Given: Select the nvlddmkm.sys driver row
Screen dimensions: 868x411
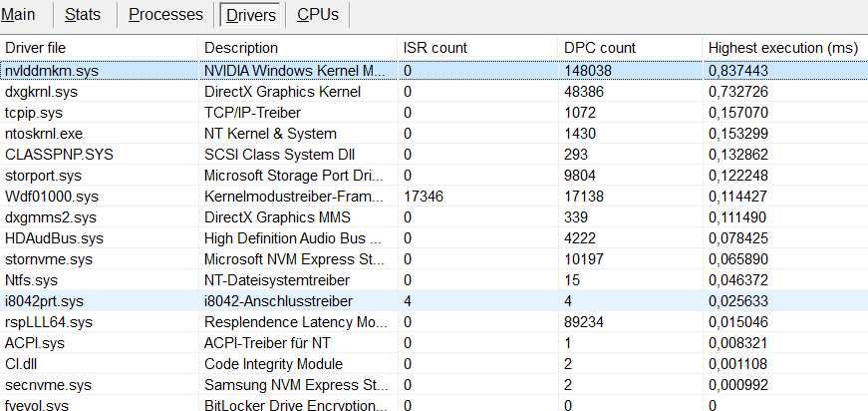Looking at the screenshot, I should tap(434, 71).
